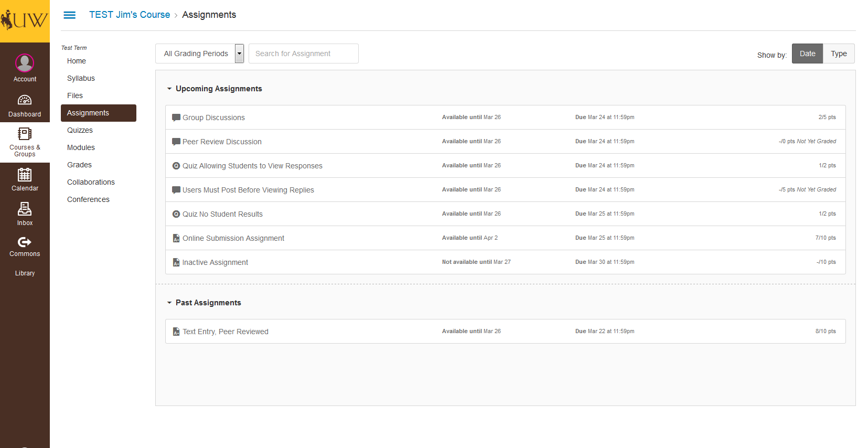
Task: Collapse the Upcoming Assignments section
Action: [x=169, y=89]
